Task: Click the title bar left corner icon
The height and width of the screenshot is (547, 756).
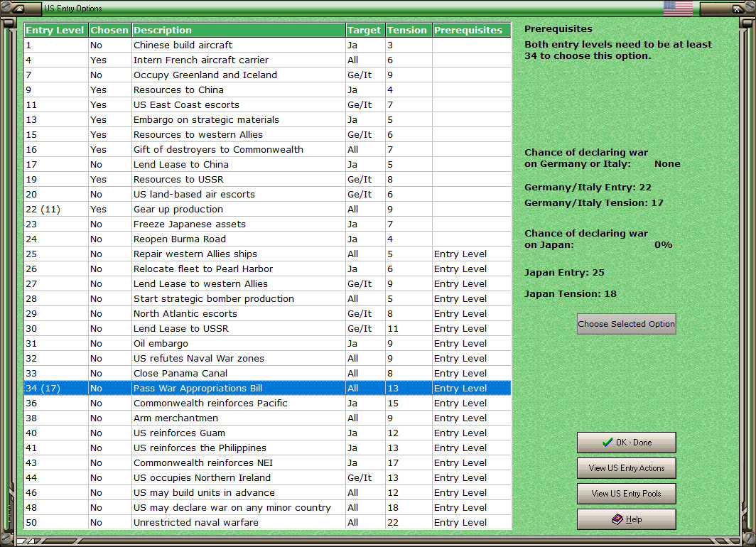Action: tap(18, 9)
